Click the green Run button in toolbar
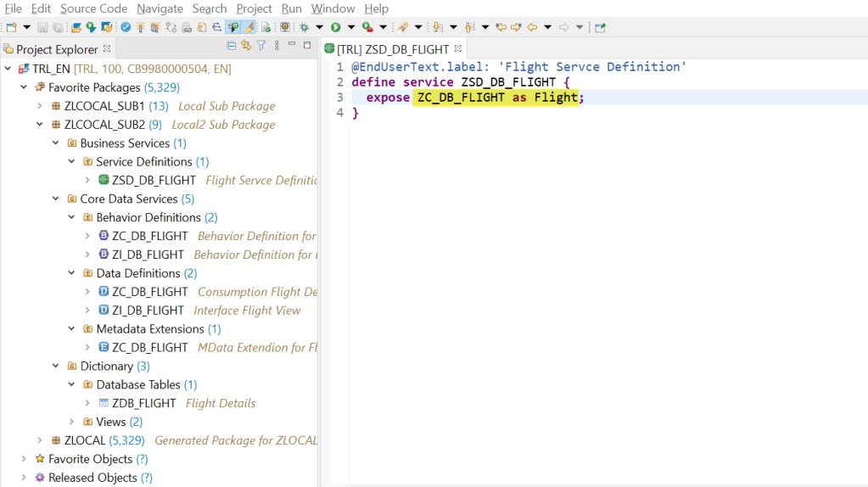This screenshot has width=868, height=487. coord(336,27)
